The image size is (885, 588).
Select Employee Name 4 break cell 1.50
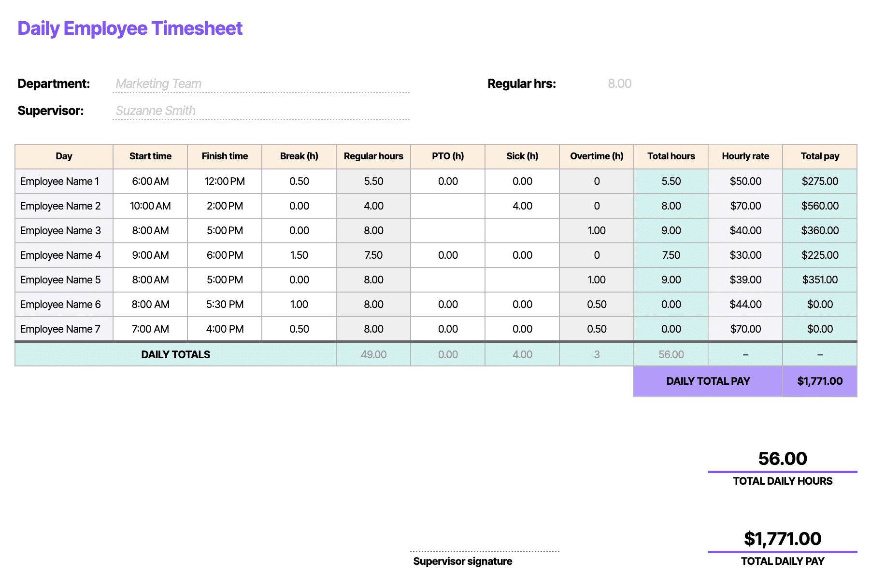tap(299, 255)
